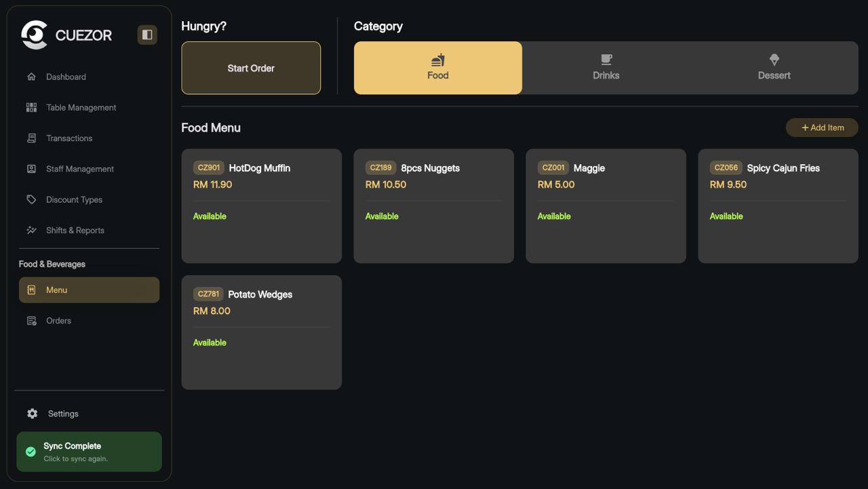
Task: Click the CZ781 code badge on Potato Wedges
Action: click(208, 294)
